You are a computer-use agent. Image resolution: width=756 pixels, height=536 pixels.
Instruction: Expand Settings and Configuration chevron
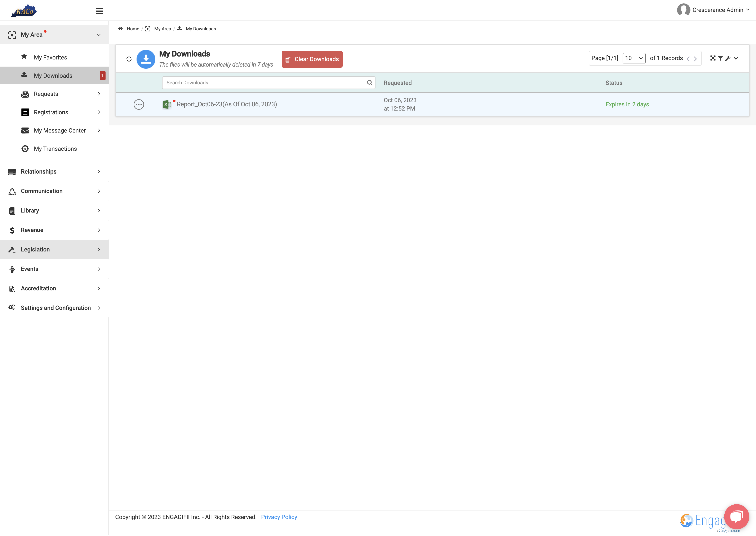tap(99, 308)
